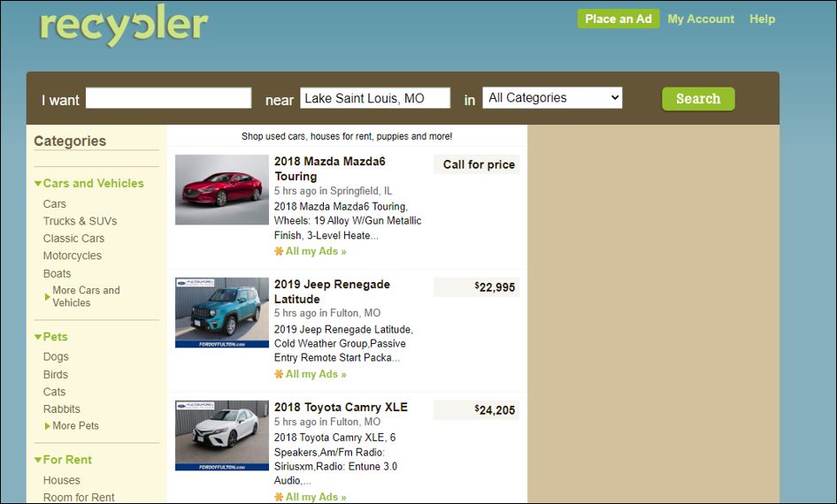The image size is (837, 504).
Task: View All my Ads for Toyota Camry
Action: (x=316, y=497)
